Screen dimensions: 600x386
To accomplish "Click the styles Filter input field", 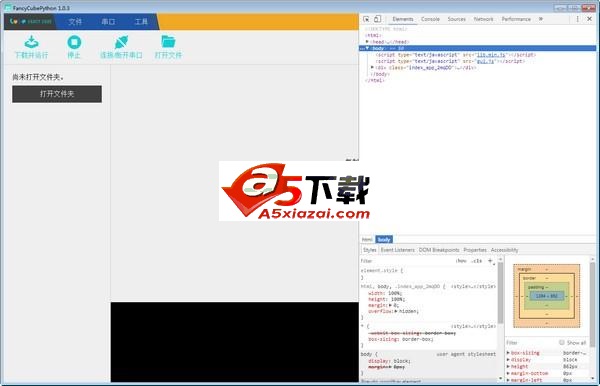I will point(406,261).
